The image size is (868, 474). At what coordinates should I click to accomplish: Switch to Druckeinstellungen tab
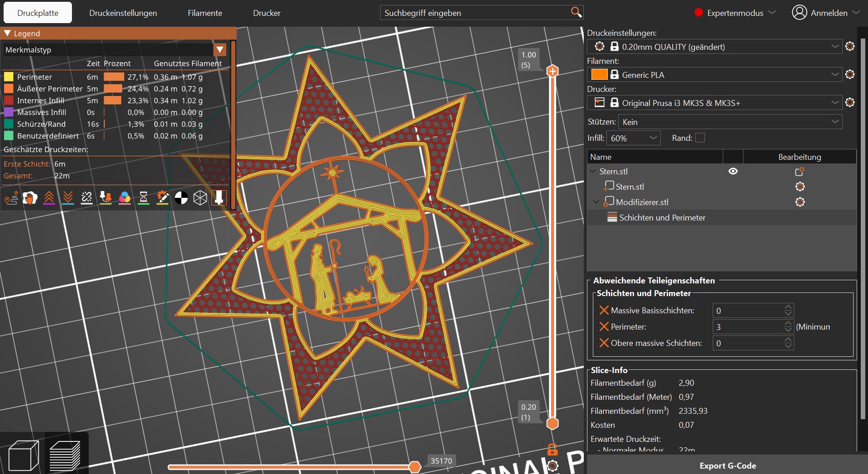pyautogui.click(x=123, y=13)
